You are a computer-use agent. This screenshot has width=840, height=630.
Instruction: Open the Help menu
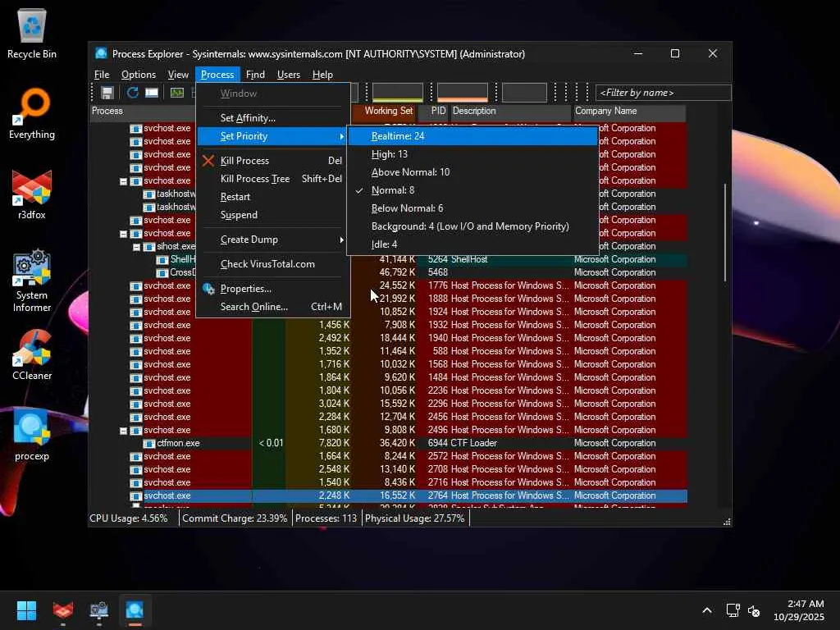322,75
